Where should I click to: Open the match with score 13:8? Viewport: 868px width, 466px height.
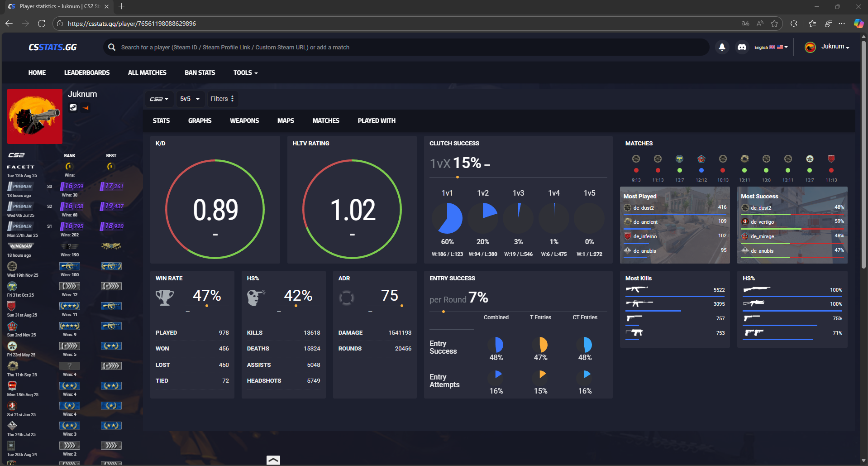click(x=766, y=170)
